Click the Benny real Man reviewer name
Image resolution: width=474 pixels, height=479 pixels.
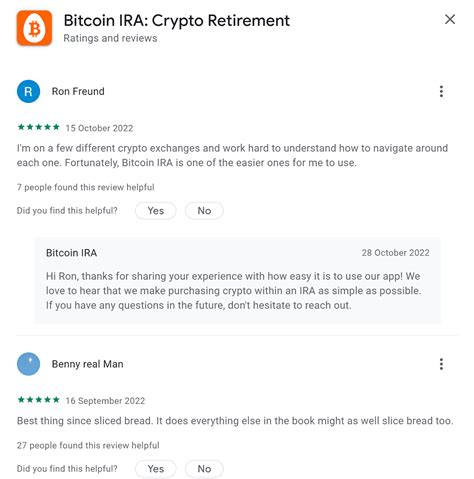(x=87, y=364)
